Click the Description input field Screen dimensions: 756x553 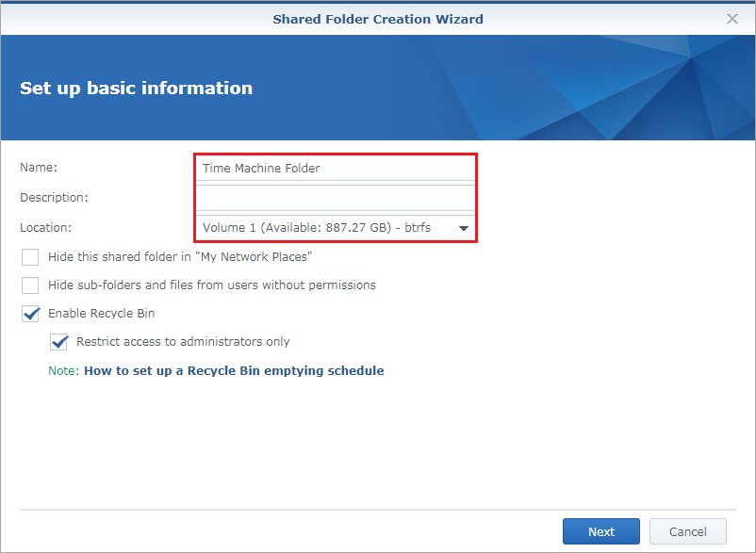tap(336, 198)
